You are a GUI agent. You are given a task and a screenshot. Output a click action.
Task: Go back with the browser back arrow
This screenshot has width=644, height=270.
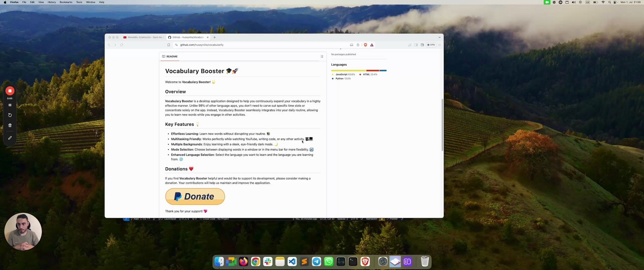[x=109, y=45]
